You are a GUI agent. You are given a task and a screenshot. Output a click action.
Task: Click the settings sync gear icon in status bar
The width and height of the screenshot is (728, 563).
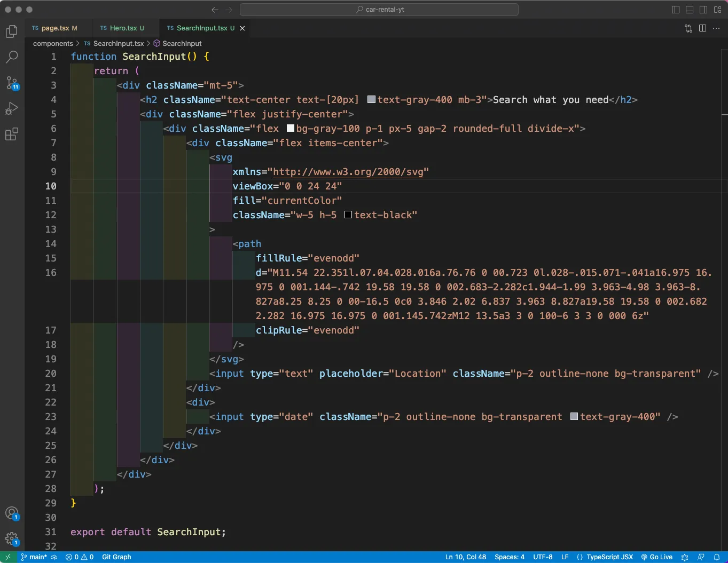(685, 557)
